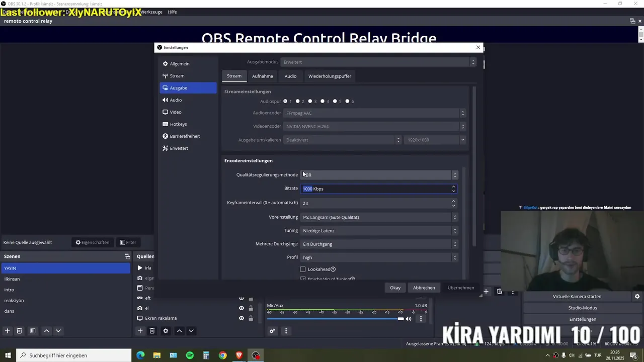
Task: Switch to Wiederholungspuffer tab
Action: click(330, 76)
